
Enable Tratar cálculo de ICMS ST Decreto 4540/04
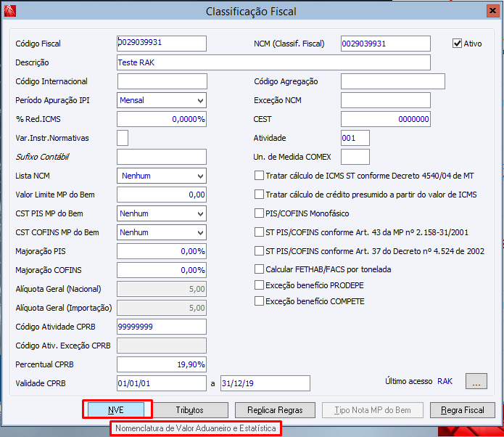click(259, 176)
